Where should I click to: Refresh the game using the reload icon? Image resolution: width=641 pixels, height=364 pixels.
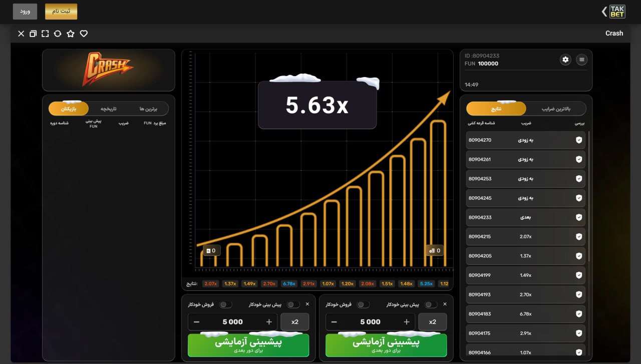tap(58, 34)
